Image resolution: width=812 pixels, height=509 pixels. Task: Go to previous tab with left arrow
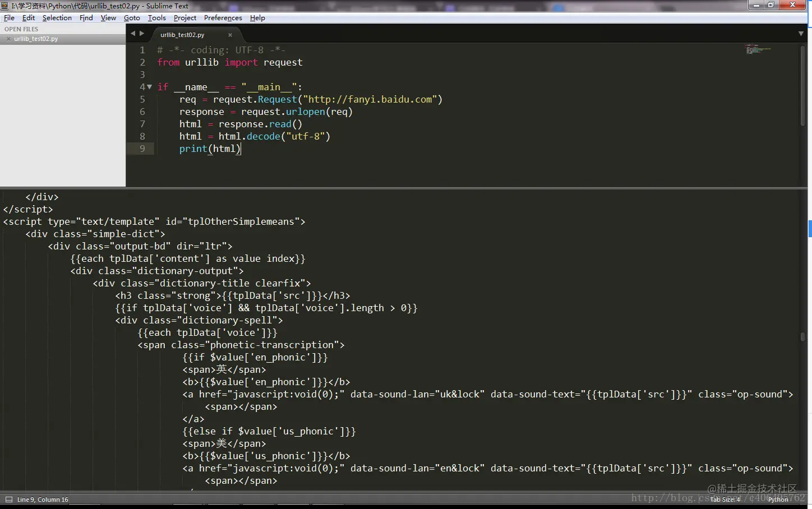coord(133,34)
